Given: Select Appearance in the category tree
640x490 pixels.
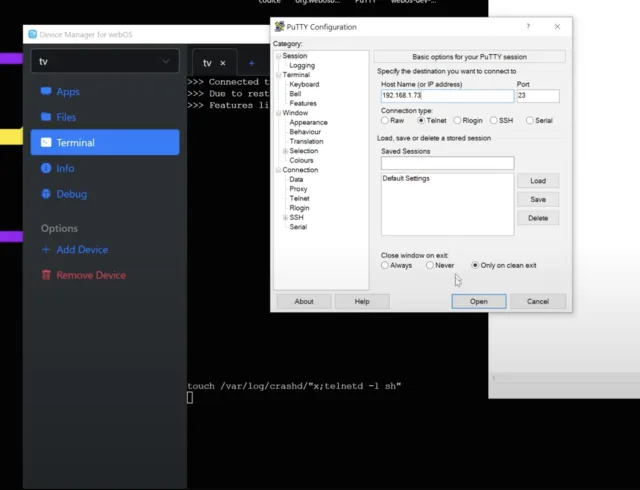Looking at the screenshot, I should click(x=308, y=122).
